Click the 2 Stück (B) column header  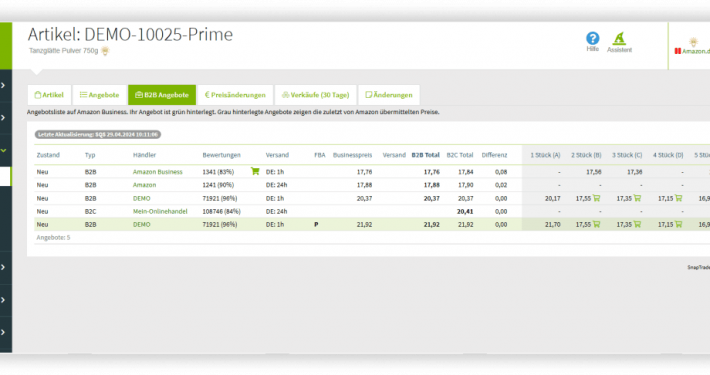click(586, 155)
